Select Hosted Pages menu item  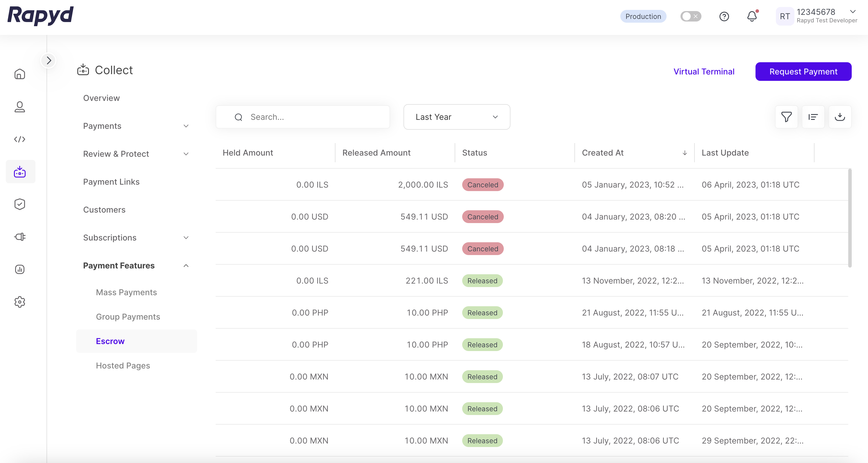[123, 366]
